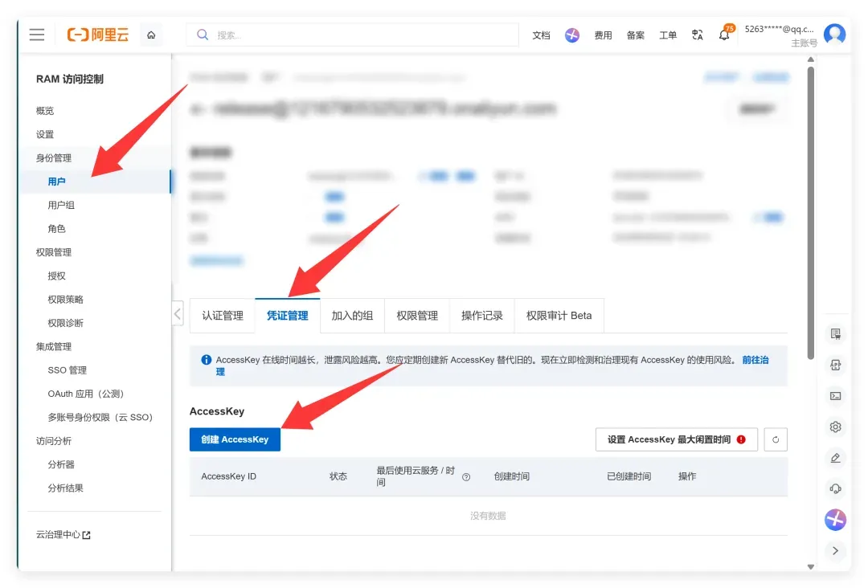Open the notification bell

point(724,35)
